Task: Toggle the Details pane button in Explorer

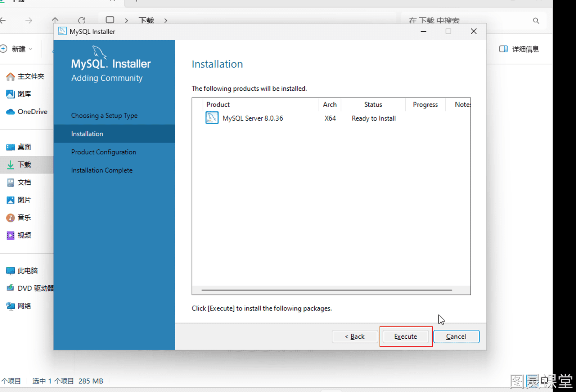Action: click(x=519, y=49)
